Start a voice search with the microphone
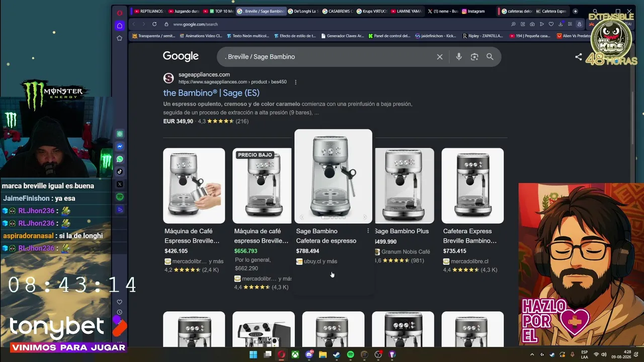Image resolution: width=644 pixels, height=362 pixels. (x=459, y=57)
